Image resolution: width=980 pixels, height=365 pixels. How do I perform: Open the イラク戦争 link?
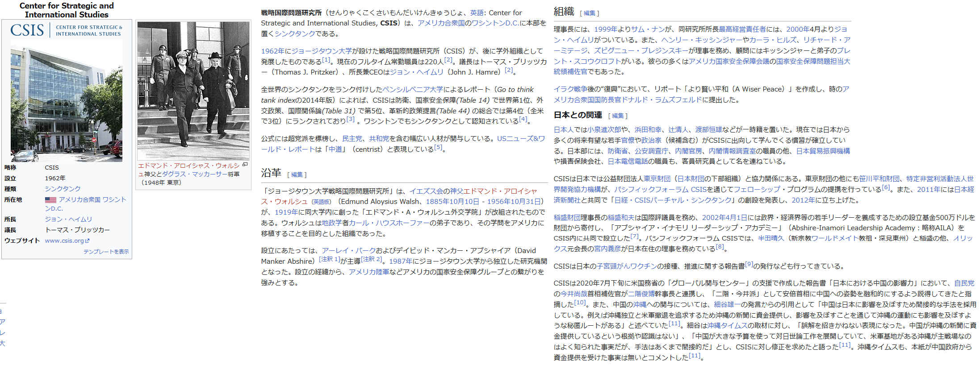[570, 89]
